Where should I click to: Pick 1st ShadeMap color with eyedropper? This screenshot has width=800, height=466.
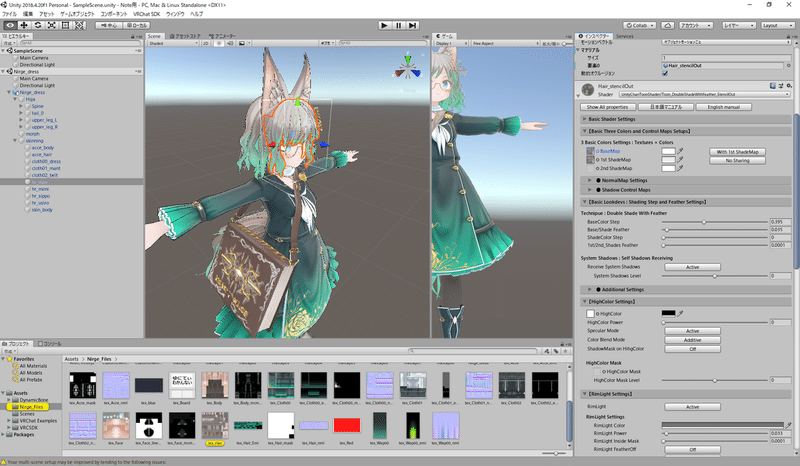click(680, 160)
